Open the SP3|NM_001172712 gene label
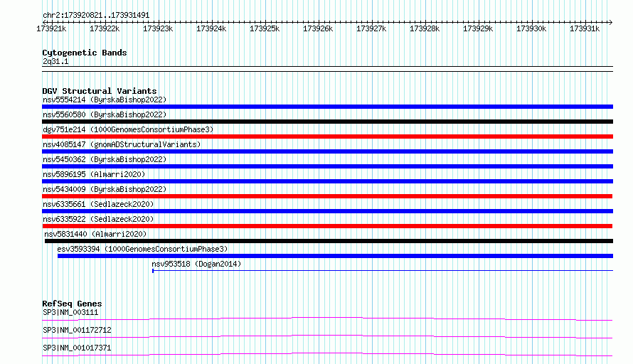Viewport: 633px width, 364px height. point(77,330)
